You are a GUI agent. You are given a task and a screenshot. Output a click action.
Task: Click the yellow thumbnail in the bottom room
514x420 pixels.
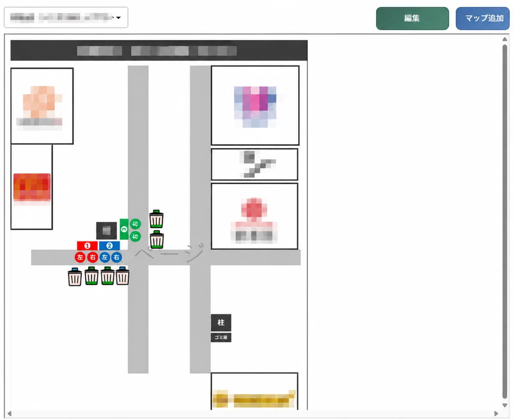click(x=254, y=398)
